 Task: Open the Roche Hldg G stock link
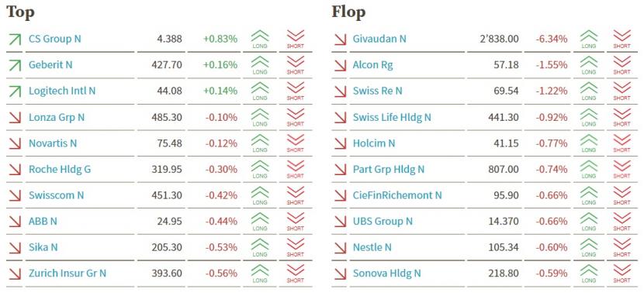[x=60, y=170]
